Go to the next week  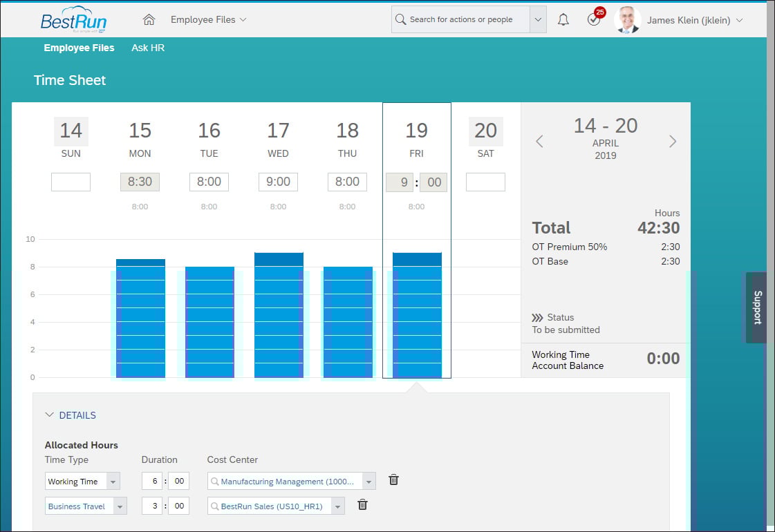[672, 141]
